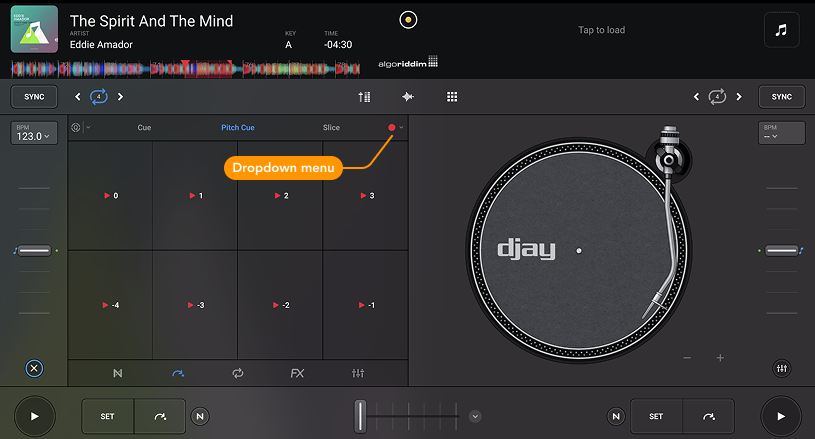The image size is (815, 439).
Task: Select the loop tool in pad panel
Action: click(238, 373)
